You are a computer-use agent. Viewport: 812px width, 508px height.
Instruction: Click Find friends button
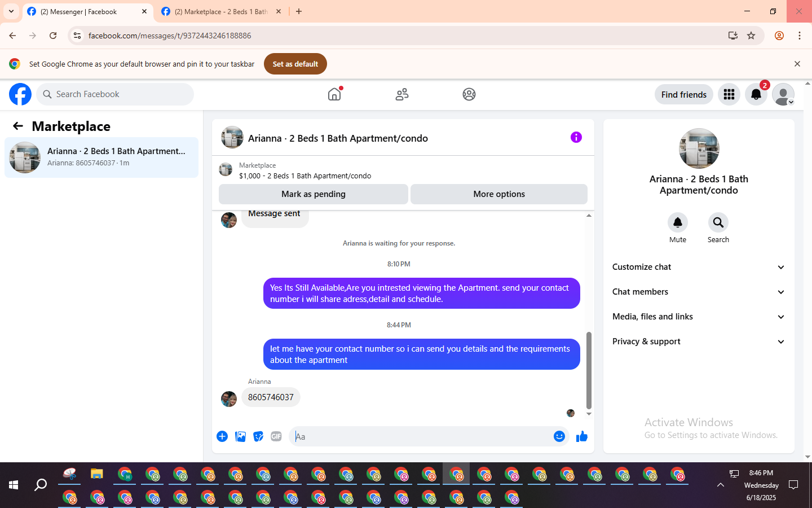pyautogui.click(x=684, y=94)
